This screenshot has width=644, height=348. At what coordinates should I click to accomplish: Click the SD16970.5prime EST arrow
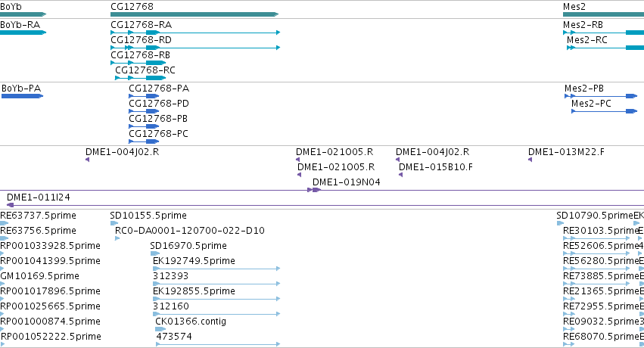pos(155,253)
